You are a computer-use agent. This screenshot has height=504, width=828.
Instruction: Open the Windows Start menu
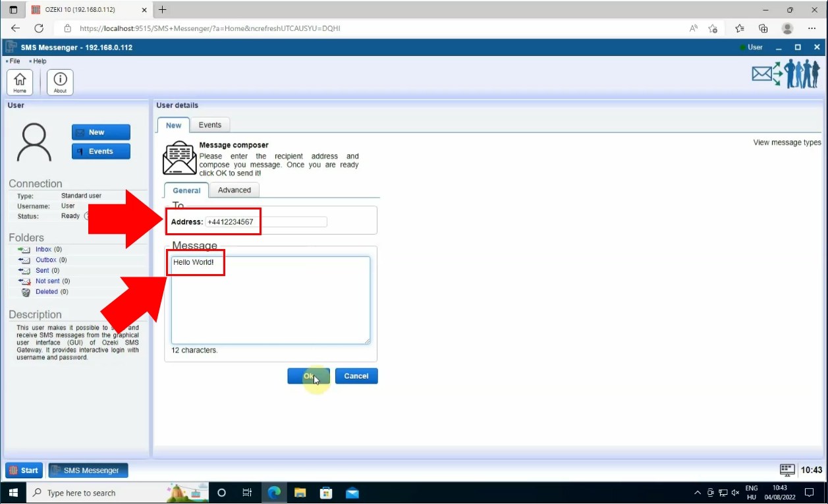tap(13, 493)
